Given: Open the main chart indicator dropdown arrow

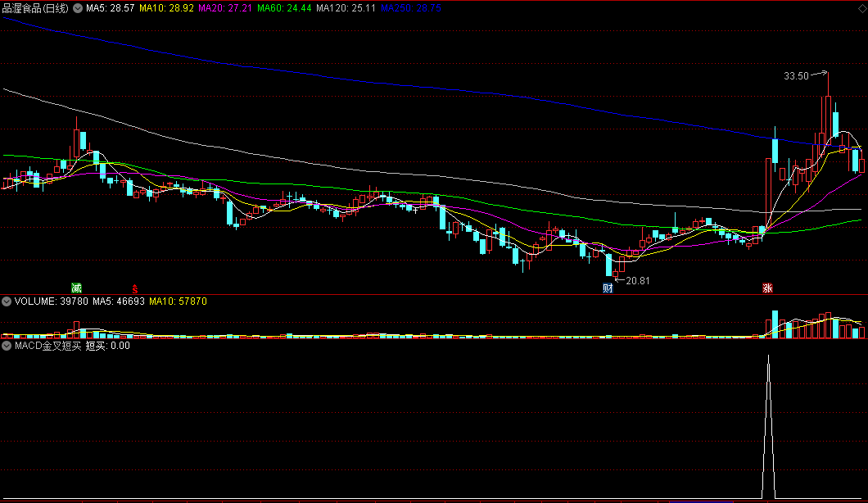Looking at the screenshot, I should 78,8.
